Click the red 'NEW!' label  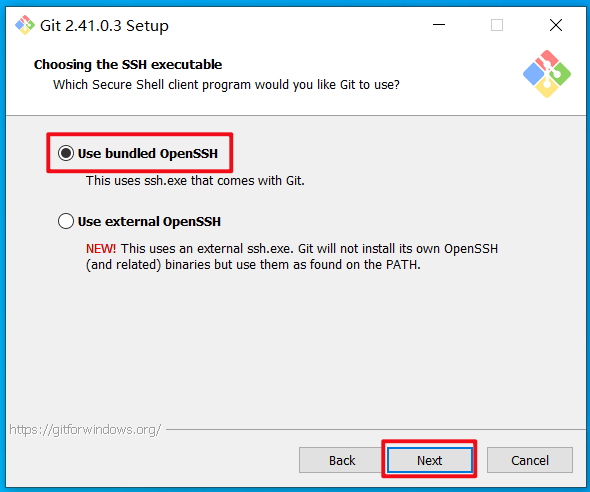101,249
